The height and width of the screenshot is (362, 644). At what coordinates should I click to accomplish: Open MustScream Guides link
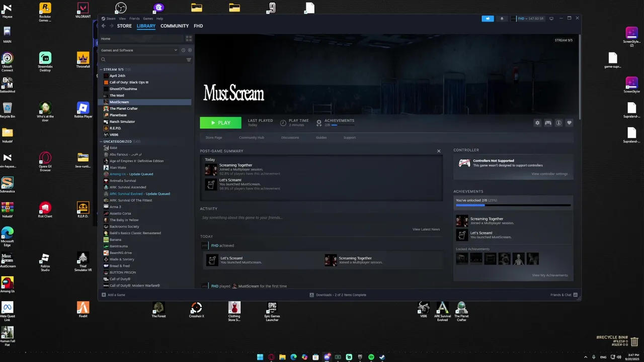tap(321, 137)
